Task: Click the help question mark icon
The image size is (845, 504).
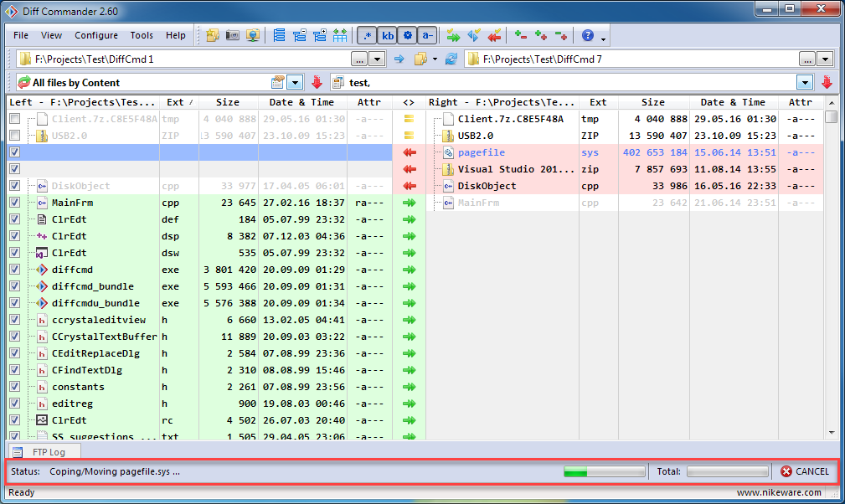Action: (588, 35)
